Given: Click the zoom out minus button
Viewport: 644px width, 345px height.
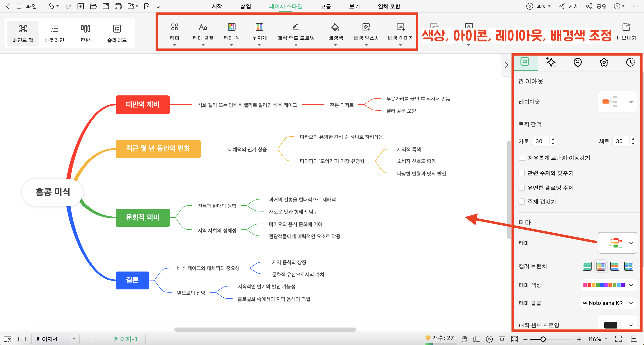Looking at the screenshot, I should click(525, 339).
